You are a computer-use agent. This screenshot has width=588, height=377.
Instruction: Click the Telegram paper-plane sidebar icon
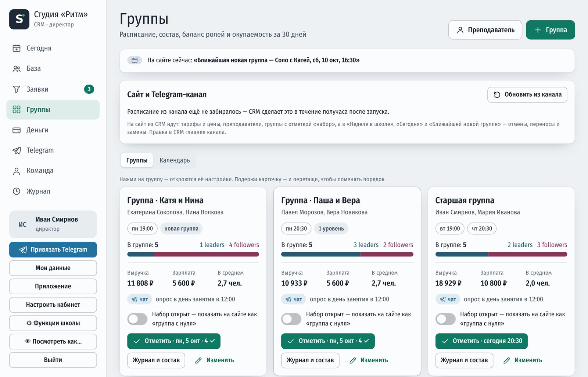[x=17, y=150]
